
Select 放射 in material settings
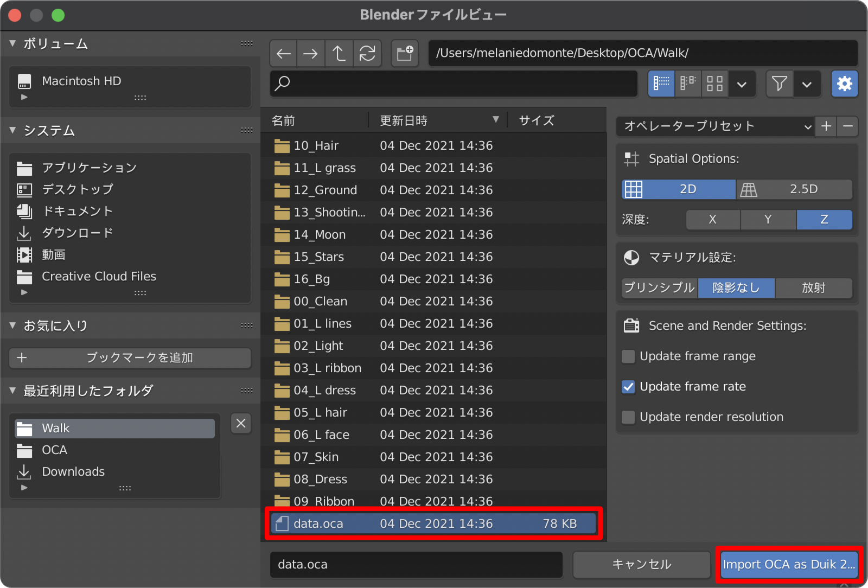pos(814,288)
